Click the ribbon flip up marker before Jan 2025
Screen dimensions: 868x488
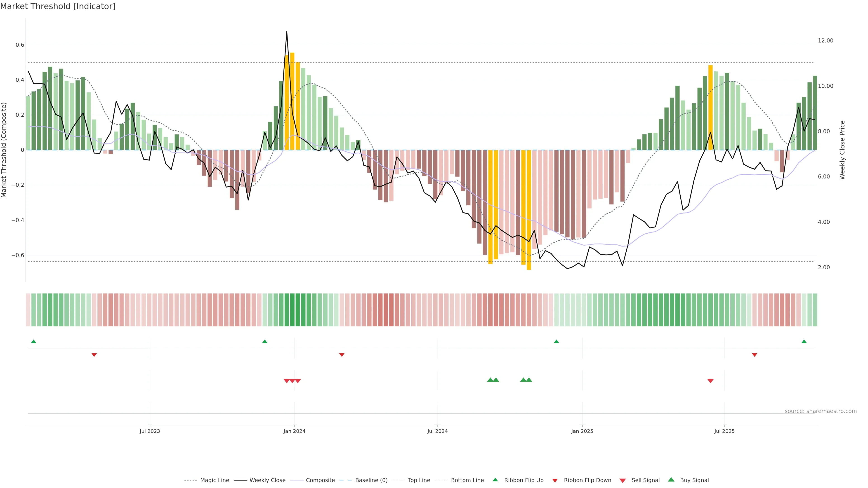tap(556, 342)
